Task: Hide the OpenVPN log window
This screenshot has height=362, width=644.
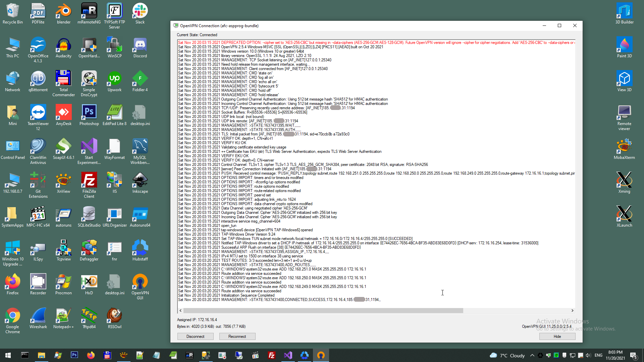Action: tap(557, 336)
